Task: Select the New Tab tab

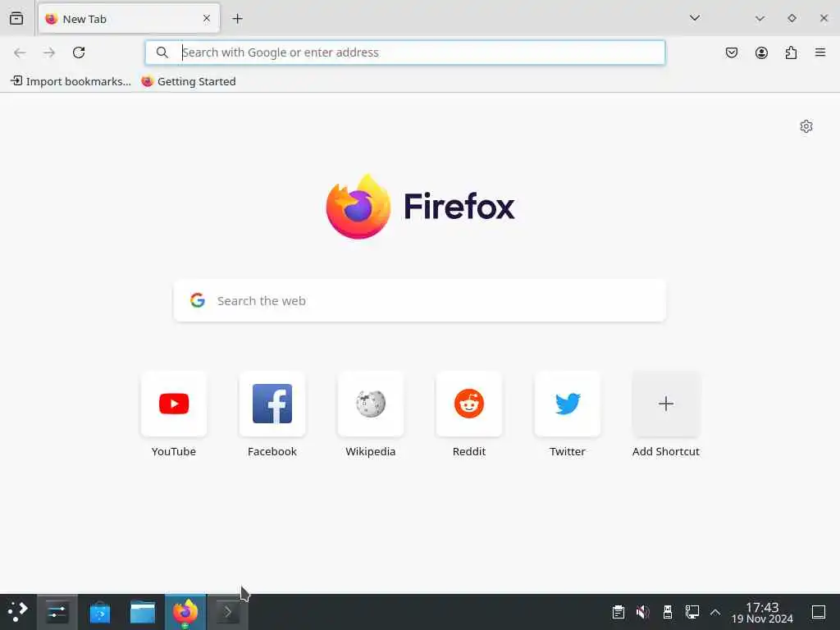Action: (129, 19)
